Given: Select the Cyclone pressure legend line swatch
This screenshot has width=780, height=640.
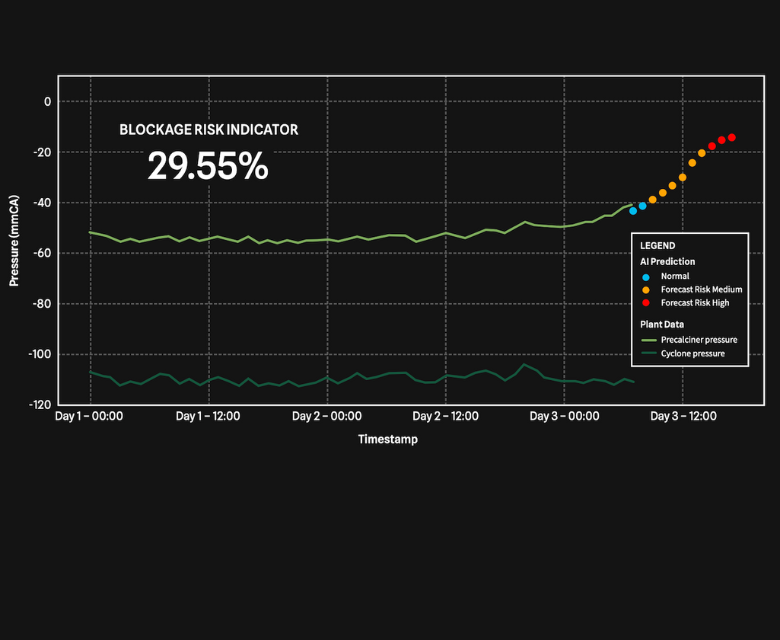Looking at the screenshot, I should click(x=647, y=353).
